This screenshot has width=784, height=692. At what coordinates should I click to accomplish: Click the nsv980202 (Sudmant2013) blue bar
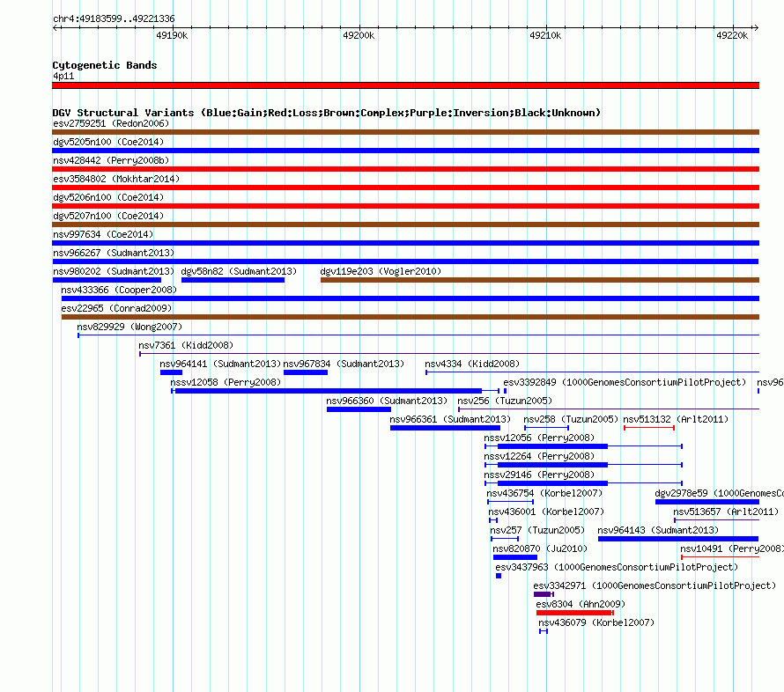pos(107,280)
